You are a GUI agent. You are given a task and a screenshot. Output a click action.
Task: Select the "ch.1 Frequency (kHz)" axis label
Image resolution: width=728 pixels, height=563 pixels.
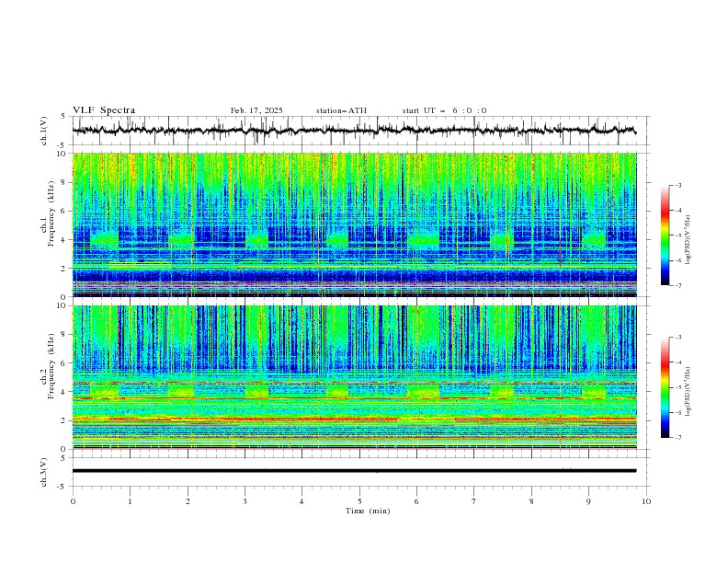(x=48, y=213)
